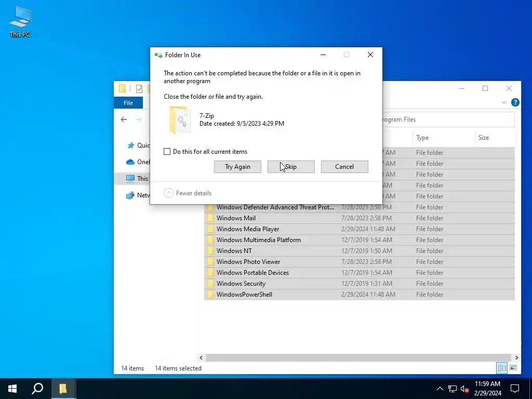Click the Try Again button
Viewport: 532px width, 399px height.
[x=237, y=167]
